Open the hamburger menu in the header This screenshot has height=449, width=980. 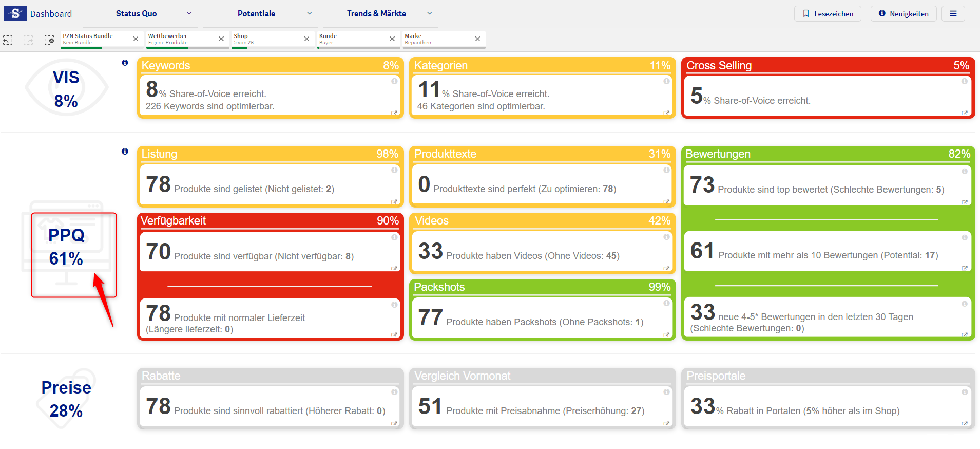coord(953,14)
